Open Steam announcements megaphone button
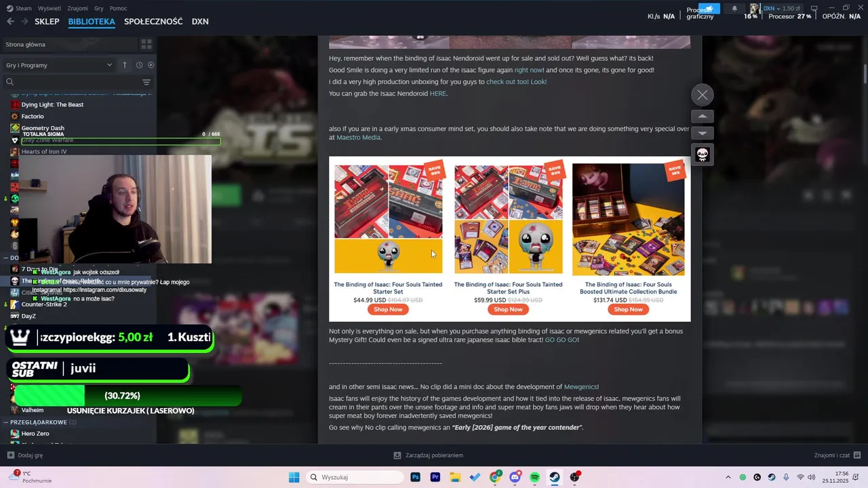This screenshot has width=868, height=488. tap(709, 8)
